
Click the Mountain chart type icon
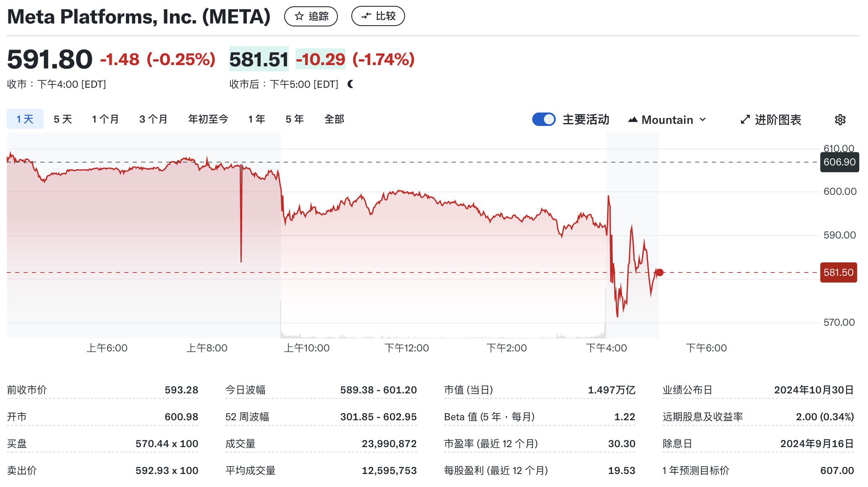click(x=633, y=120)
